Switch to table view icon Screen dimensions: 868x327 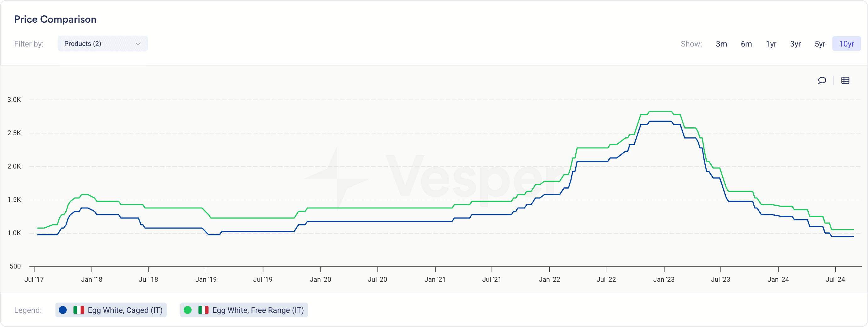click(845, 80)
